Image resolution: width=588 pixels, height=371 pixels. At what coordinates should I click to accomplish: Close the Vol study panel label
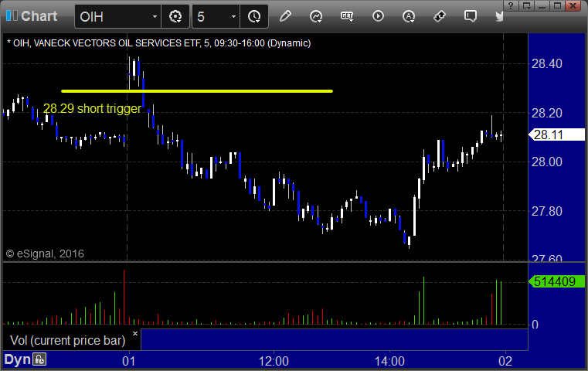pos(135,333)
